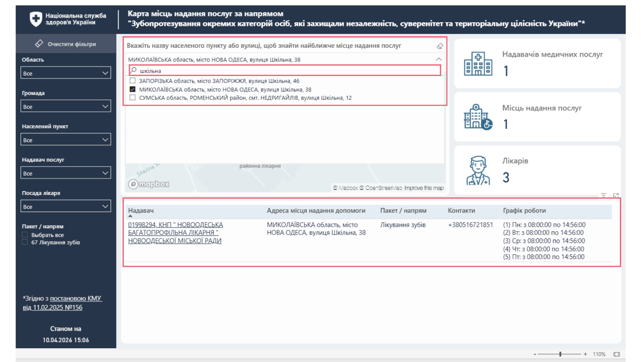Click the National Health Service shield logo
The image size is (644, 362).
(36, 19)
